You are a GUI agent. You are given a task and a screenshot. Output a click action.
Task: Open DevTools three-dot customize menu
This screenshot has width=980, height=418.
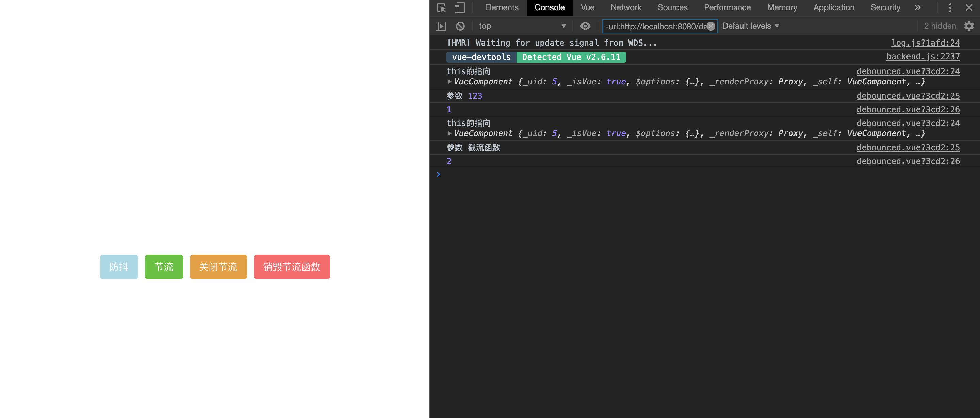click(x=950, y=7)
